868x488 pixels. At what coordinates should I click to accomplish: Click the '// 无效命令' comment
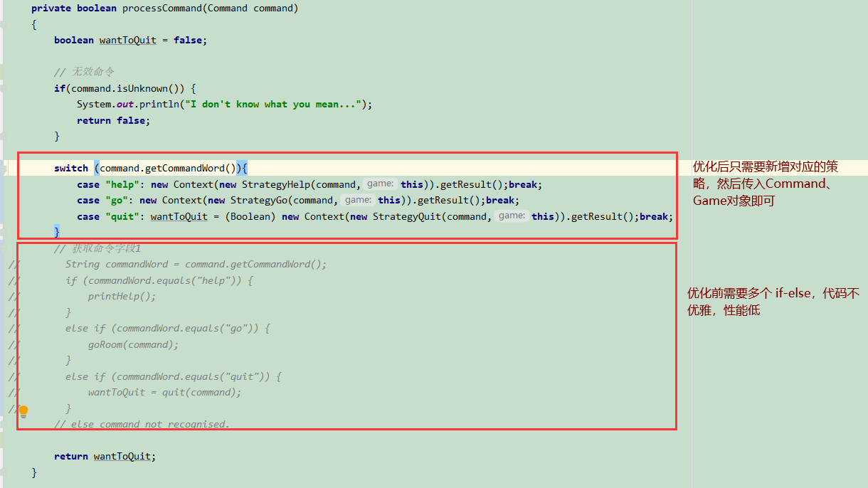(84, 73)
